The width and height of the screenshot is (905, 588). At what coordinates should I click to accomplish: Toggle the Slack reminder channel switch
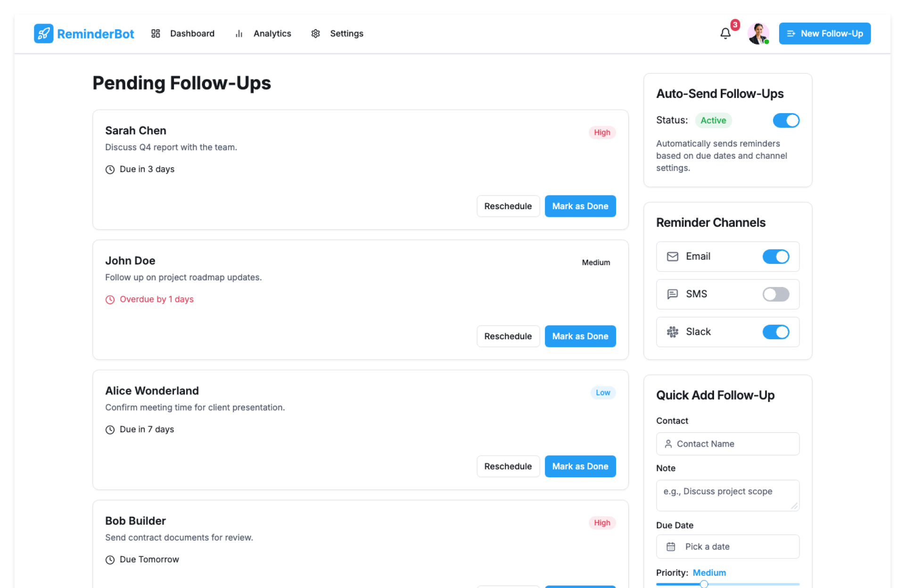pos(775,332)
